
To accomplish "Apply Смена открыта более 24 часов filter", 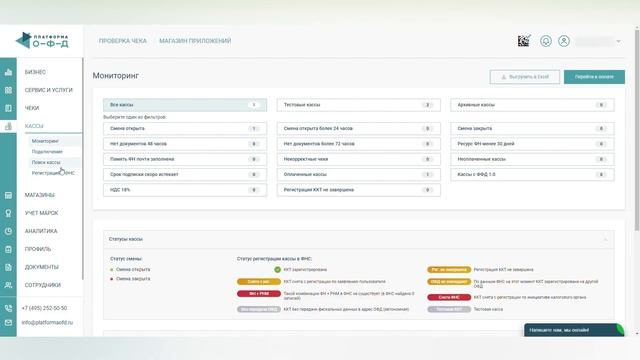I will 359,129.
